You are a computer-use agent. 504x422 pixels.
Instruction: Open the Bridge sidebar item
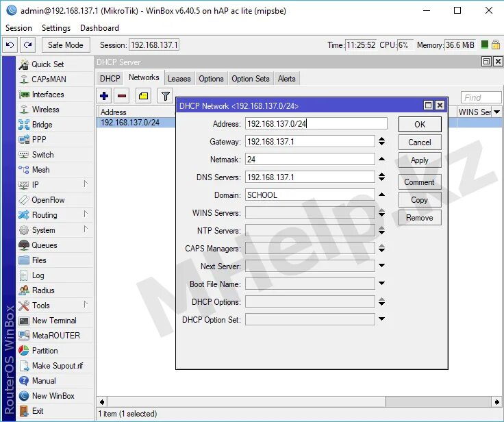tap(42, 125)
